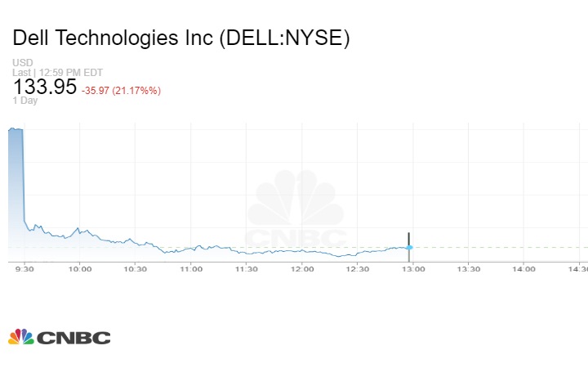
Task: Click the CNBC peacock logo icon
Action: point(20,337)
